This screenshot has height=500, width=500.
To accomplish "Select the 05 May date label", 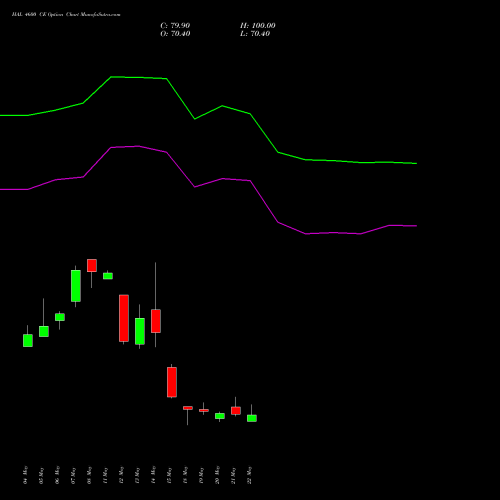I will [x=42, y=475].
